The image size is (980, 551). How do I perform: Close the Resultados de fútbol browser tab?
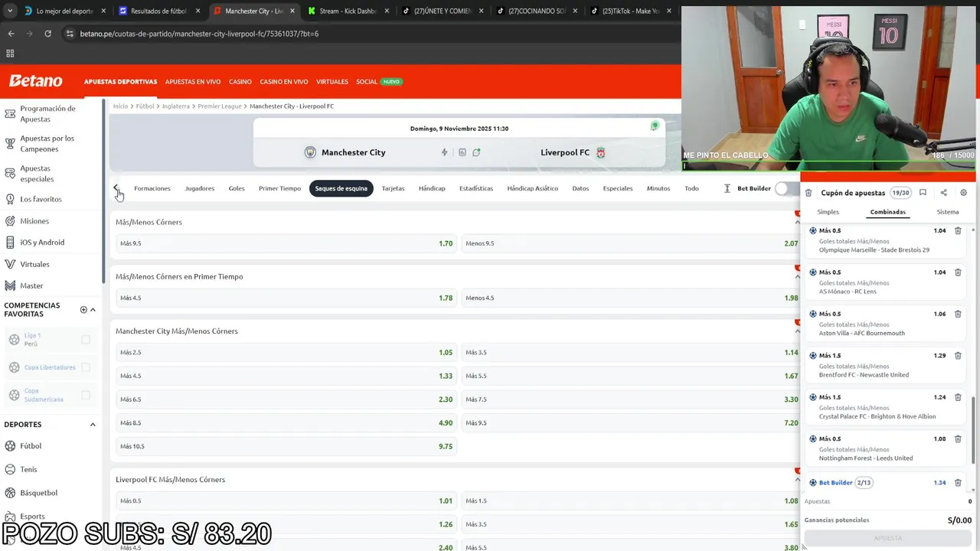[198, 11]
